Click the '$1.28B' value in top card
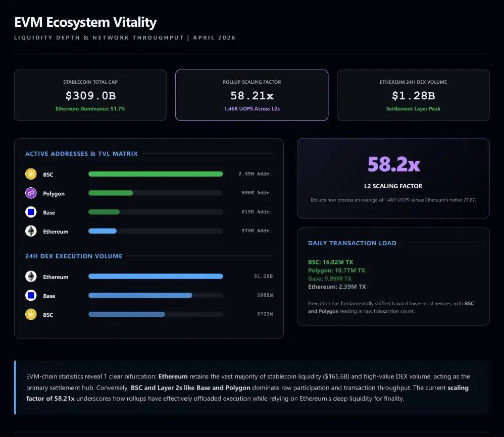This screenshot has height=437, width=504. click(x=414, y=96)
